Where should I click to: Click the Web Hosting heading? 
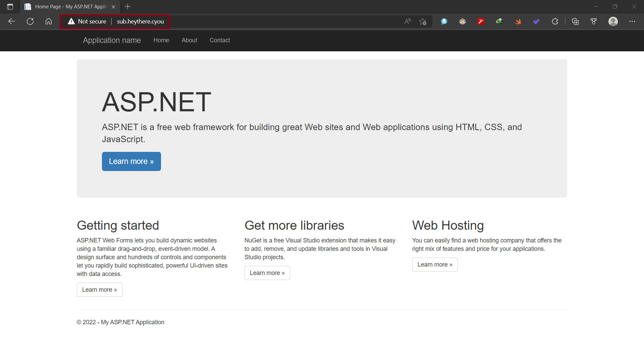(x=448, y=225)
